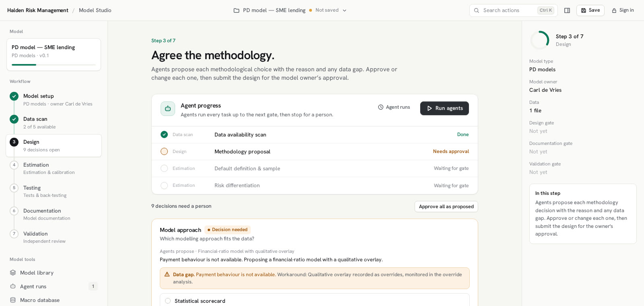Click the clock icon next to Agent runs
644x306 pixels.
point(381,107)
